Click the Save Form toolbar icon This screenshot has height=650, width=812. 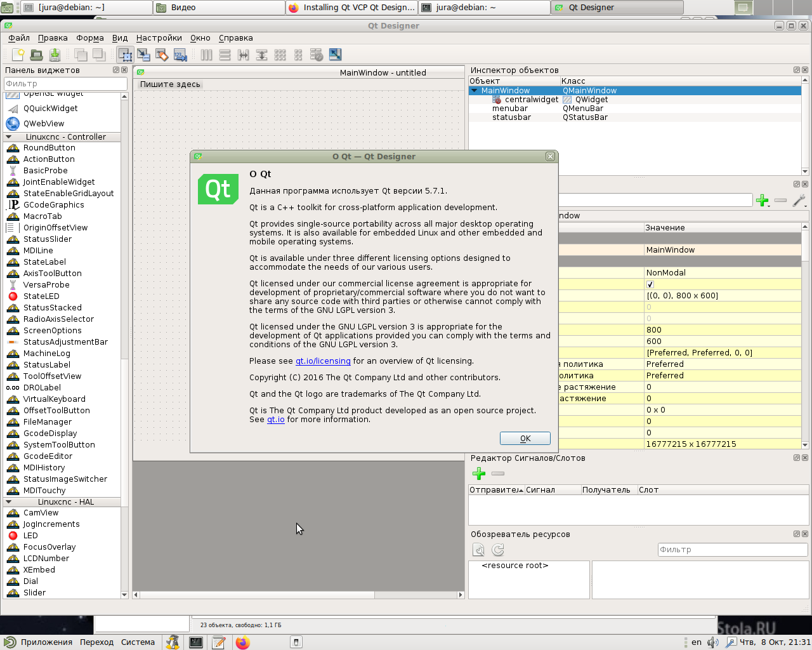[55, 55]
